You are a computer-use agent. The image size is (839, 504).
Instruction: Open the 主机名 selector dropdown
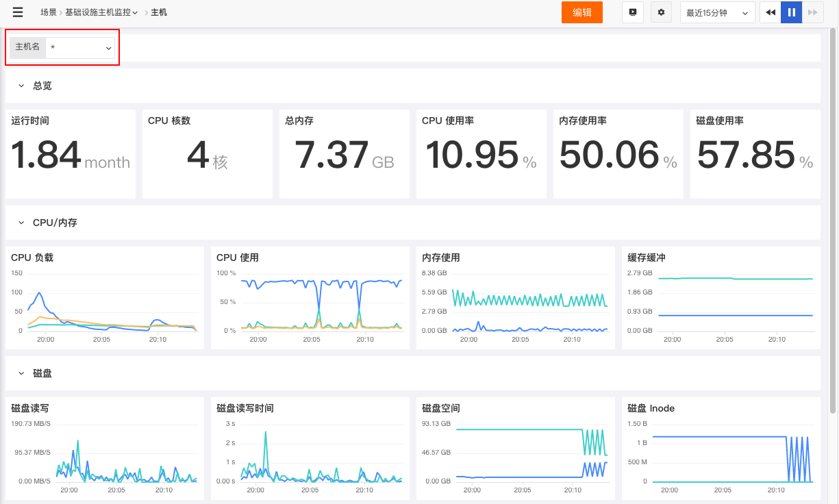80,47
